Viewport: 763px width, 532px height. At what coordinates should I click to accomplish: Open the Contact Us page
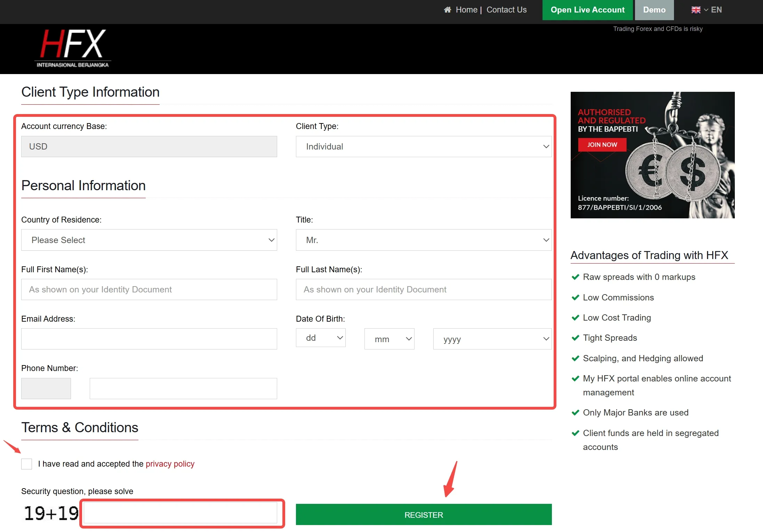pos(506,10)
